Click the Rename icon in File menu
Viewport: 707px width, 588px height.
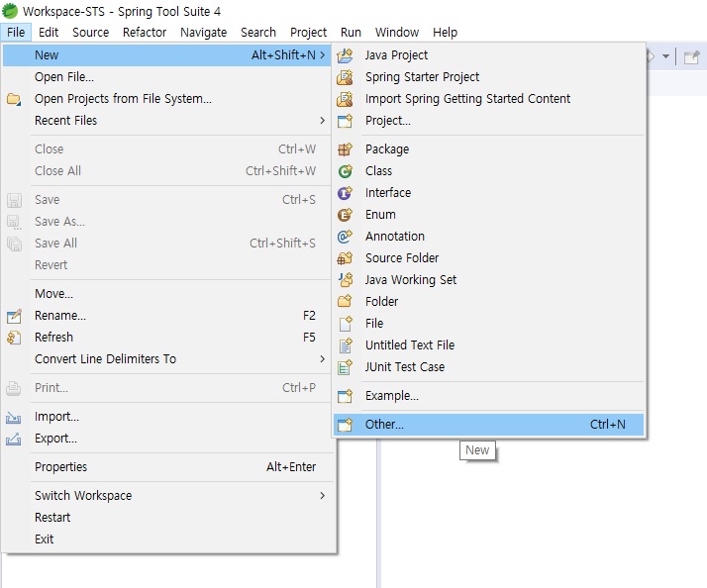click(x=14, y=316)
